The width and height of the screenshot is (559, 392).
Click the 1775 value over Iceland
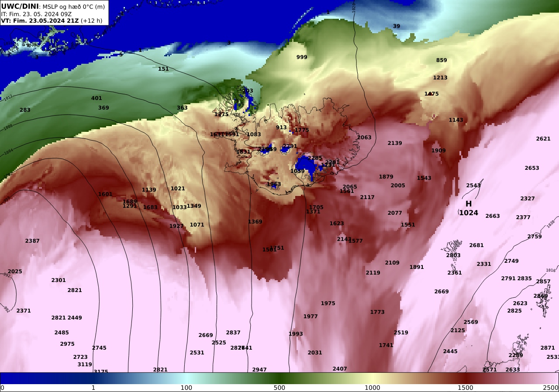click(x=302, y=130)
